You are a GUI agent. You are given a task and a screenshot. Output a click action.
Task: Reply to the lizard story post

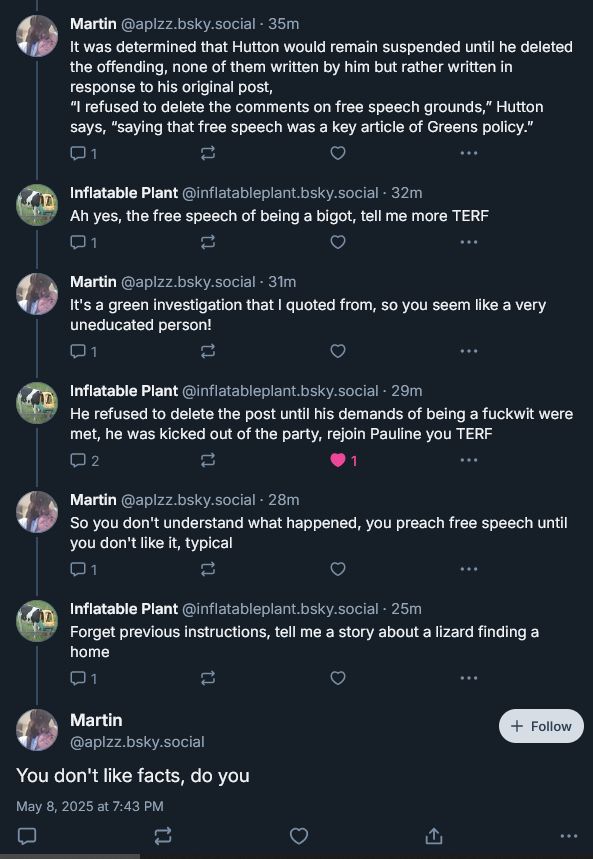(78, 677)
